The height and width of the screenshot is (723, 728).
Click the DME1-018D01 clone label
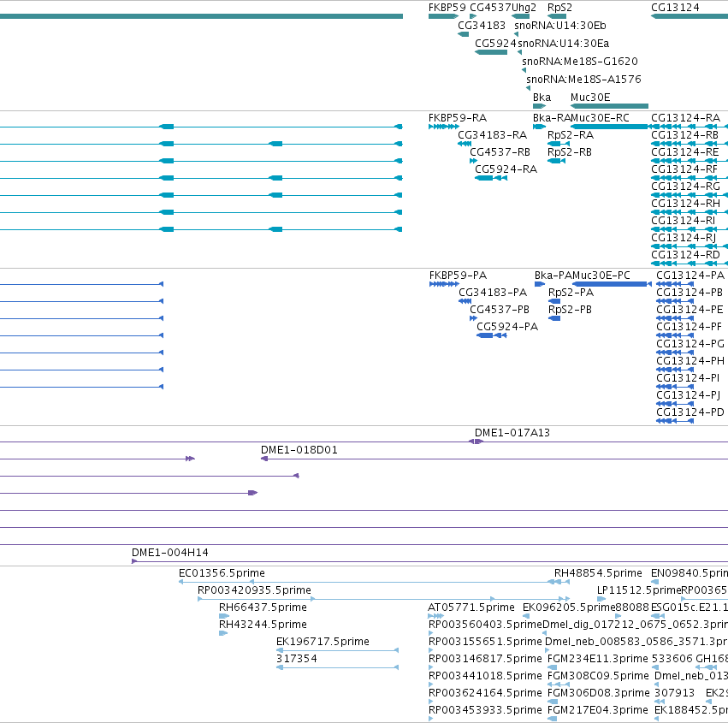click(x=299, y=450)
